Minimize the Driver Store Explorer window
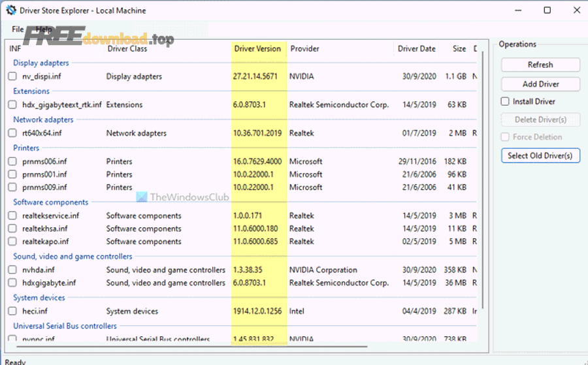The height and width of the screenshot is (365, 588). coord(518,10)
